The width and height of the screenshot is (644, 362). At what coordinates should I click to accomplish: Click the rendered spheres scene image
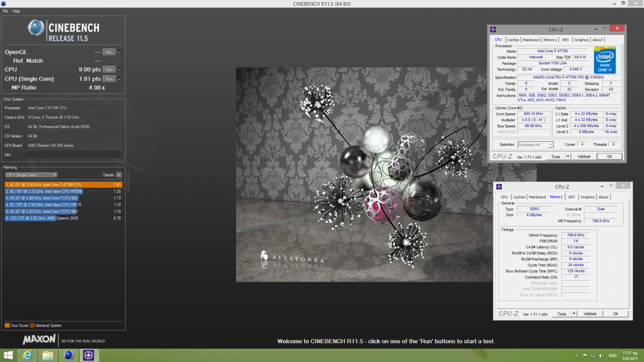(386, 174)
